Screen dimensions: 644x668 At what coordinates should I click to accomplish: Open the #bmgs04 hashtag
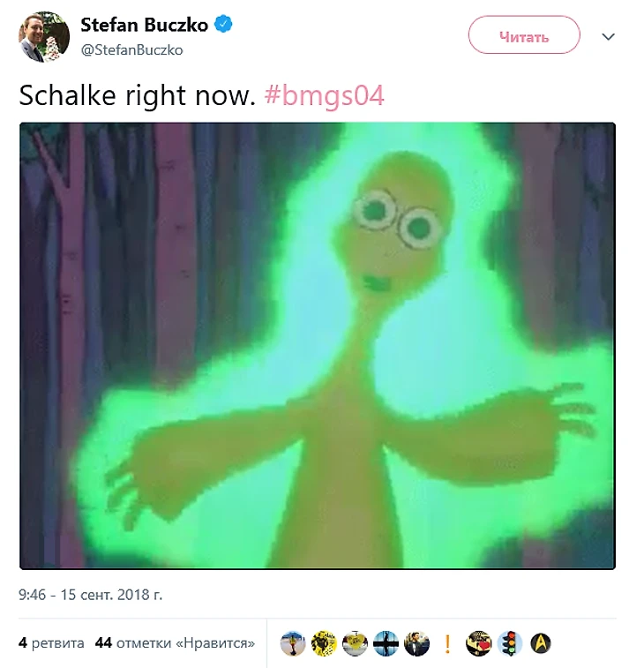coord(325,95)
